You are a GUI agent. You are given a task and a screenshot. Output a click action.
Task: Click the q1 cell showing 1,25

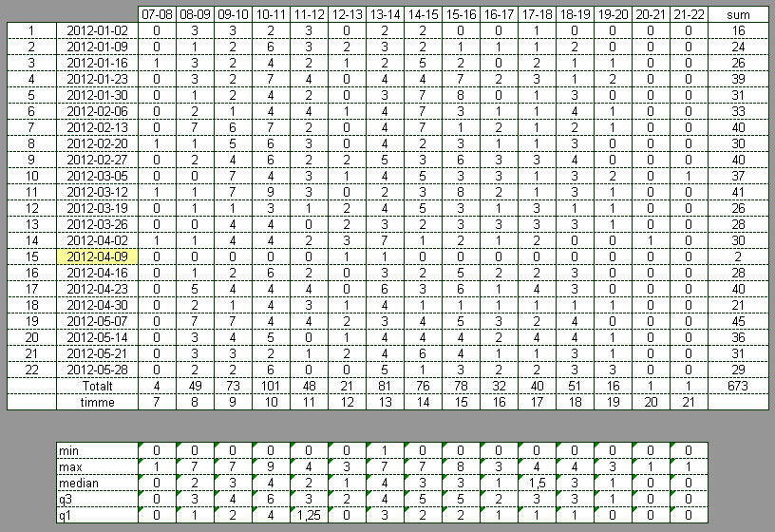click(x=310, y=515)
